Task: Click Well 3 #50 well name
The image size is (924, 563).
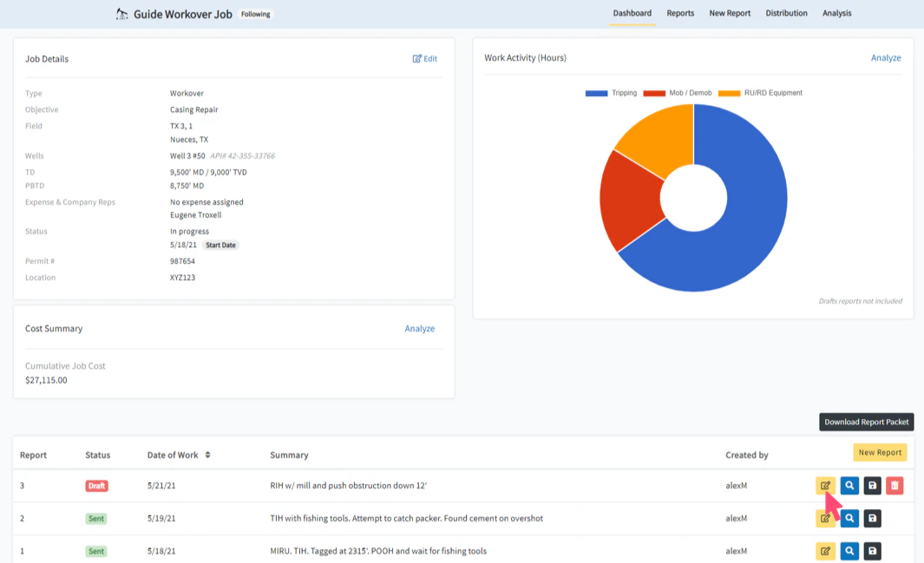Action: [x=187, y=156]
